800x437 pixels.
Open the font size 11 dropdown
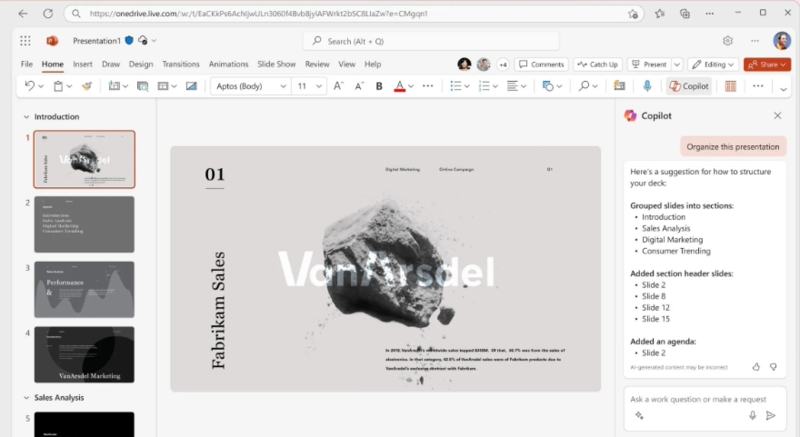(319, 87)
